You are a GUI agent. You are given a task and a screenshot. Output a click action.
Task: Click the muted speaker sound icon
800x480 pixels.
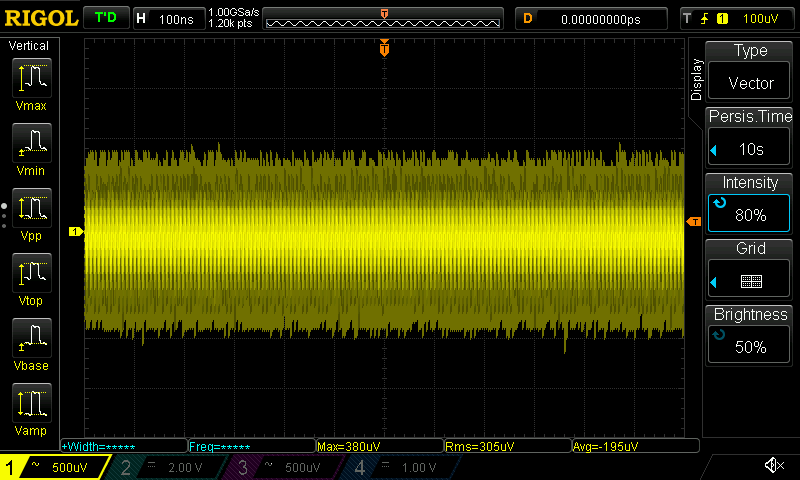coord(773,466)
